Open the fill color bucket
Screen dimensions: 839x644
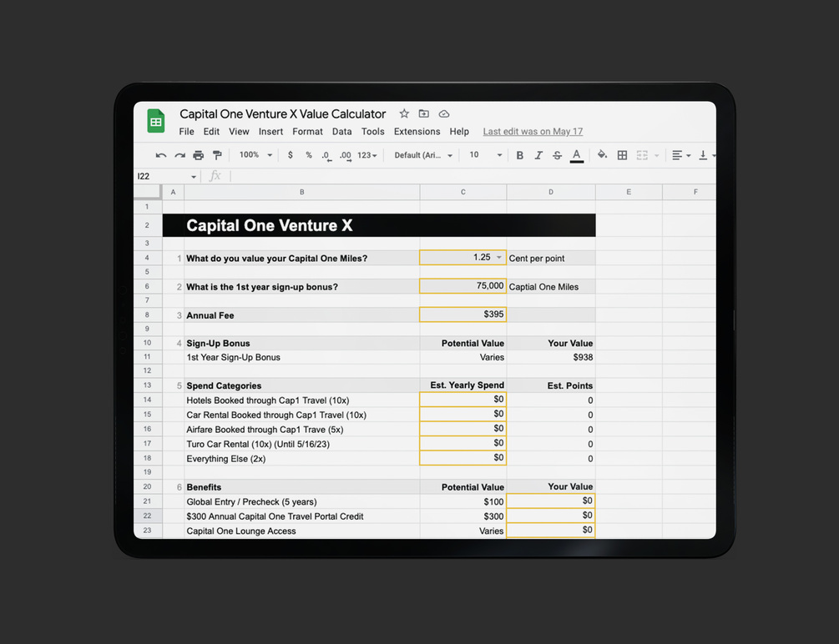(603, 155)
